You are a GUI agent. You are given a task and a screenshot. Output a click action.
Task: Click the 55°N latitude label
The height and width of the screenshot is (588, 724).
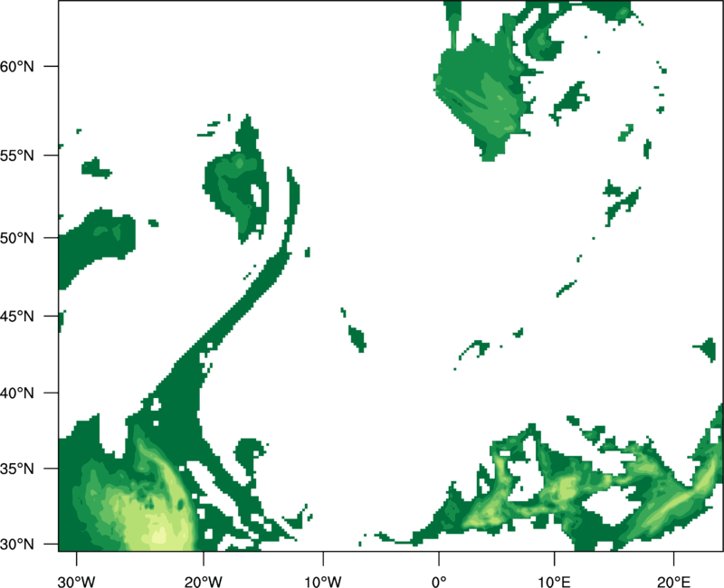17,156
